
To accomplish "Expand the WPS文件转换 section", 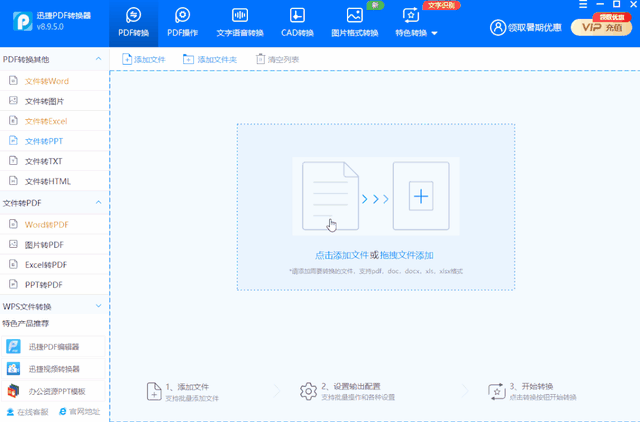I will click(x=98, y=306).
